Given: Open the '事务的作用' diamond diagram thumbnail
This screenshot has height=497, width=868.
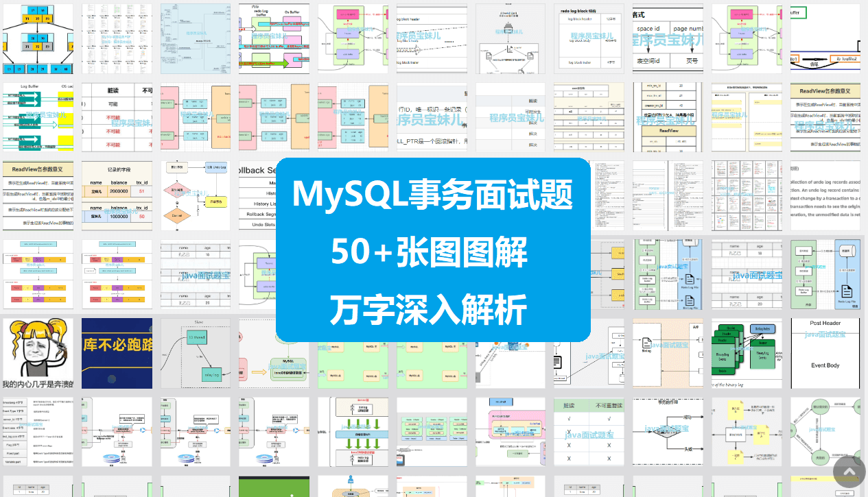Looking at the screenshot, I should click(x=668, y=432).
